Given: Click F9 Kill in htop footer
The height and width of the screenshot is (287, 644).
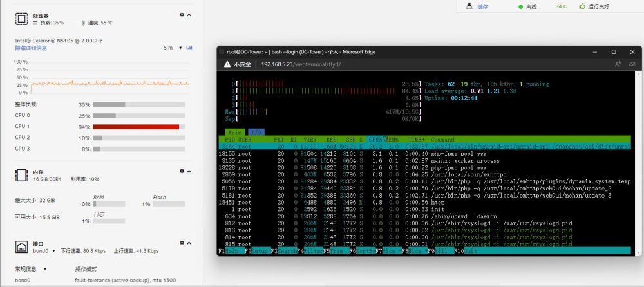Looking at the screenshot, I should click(x=441, y=250).
